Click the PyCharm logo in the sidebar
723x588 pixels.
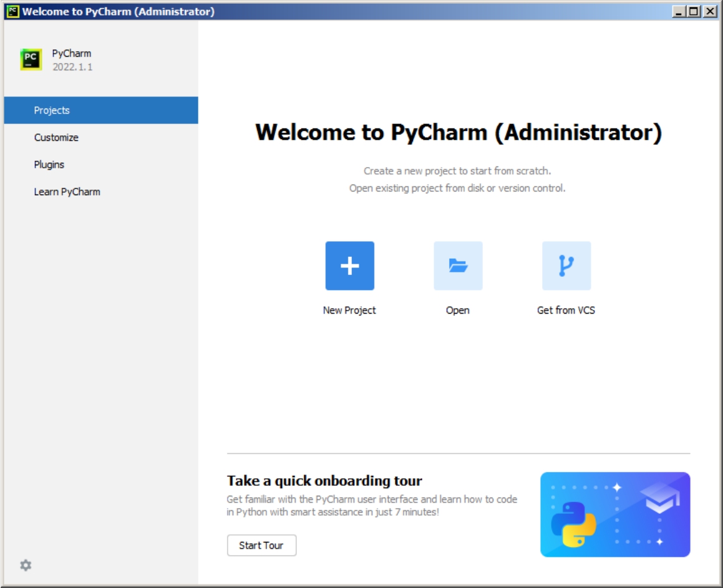tap(31, 60)
